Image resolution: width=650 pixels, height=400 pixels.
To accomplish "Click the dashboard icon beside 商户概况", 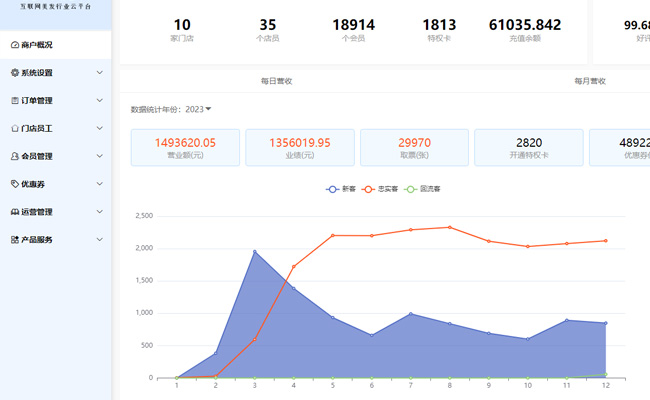I will pos(15,45).
